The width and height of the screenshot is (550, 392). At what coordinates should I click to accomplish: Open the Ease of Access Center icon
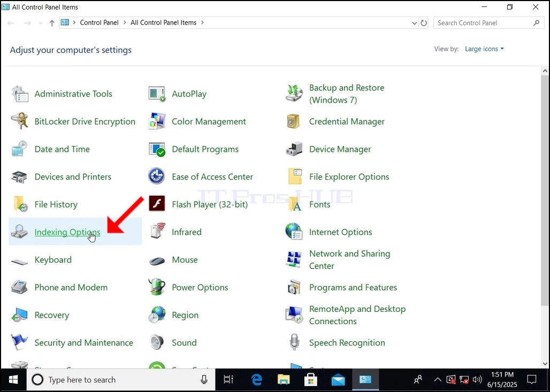(x=156, y=176)
